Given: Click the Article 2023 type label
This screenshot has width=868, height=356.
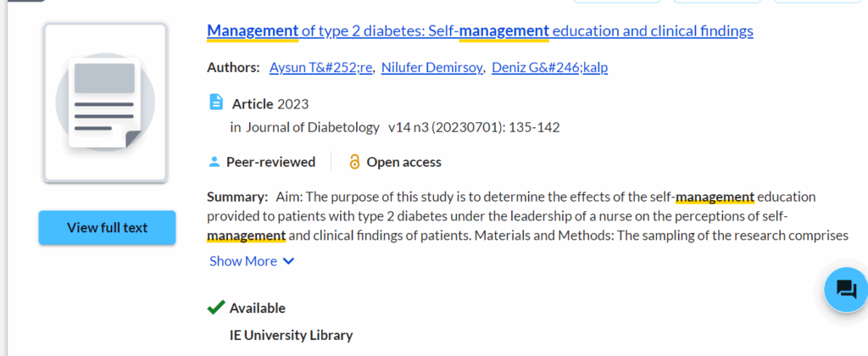Looking at the screenshot, I should 270,104.
